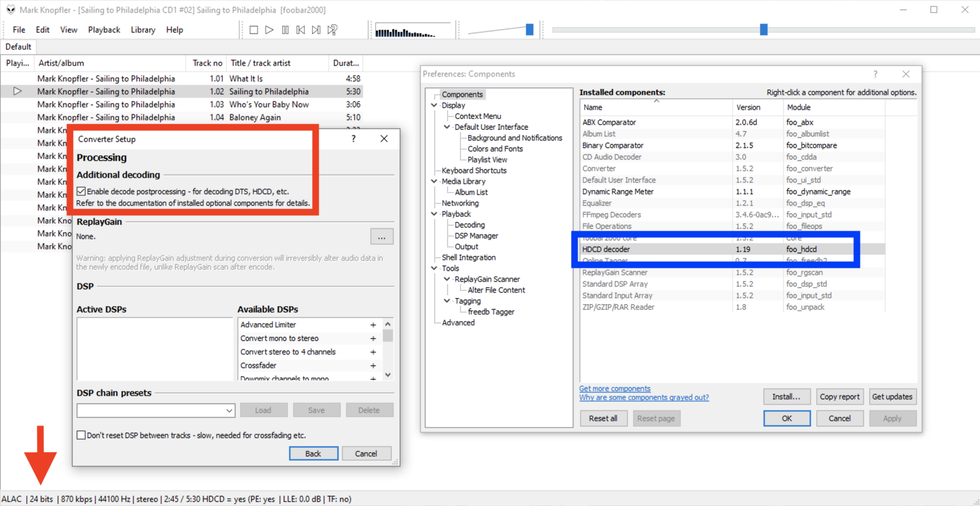Add Crossfader DSP using plus icon
The height and width of the screenshot is (506, 980).
[x=373, y=366]
